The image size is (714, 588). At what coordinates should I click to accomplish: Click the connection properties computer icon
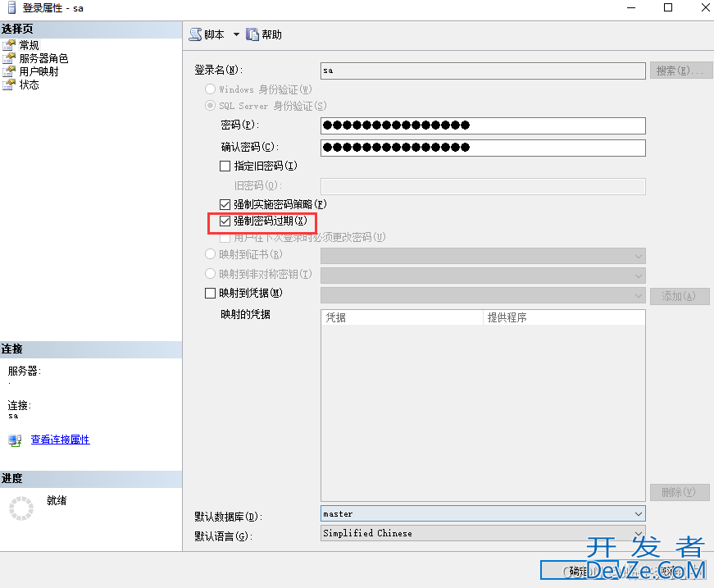point(15,440)
